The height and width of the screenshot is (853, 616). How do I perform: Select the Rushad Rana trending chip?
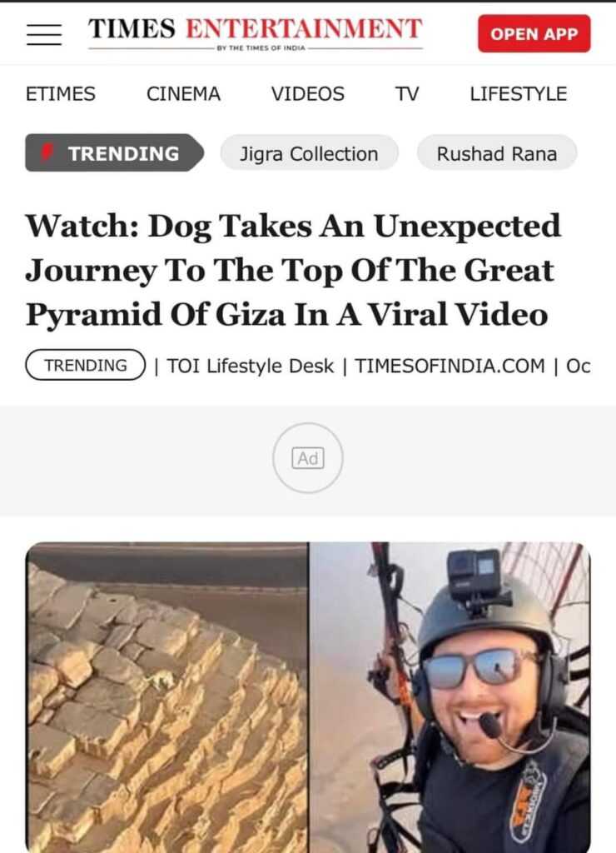[496, 153]
